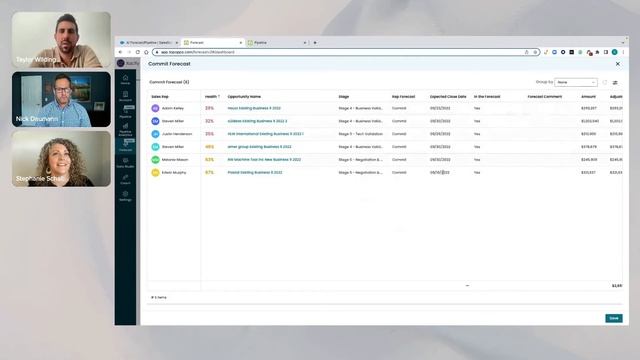Screen dimensions: 640x360
Task: Click the avatar beside Edwin Murphy
Action: tap(155, 173)
